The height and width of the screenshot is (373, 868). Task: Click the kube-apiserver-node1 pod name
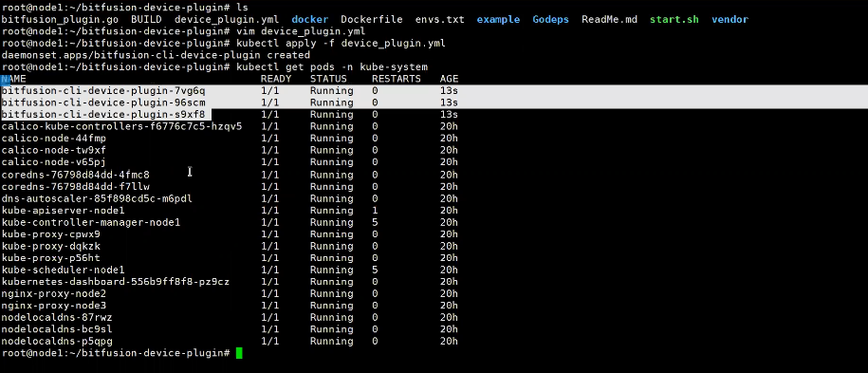click(x=64, y=211)
